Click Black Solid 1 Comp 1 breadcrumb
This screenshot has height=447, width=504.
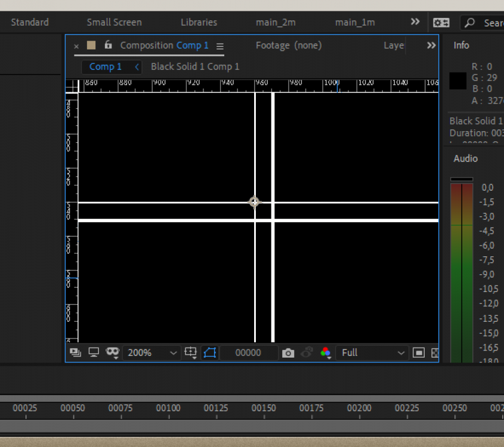point(195,67)
